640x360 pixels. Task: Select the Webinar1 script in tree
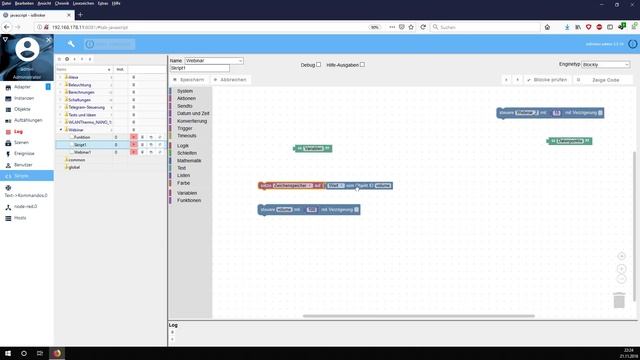click(x=82, y=152)
